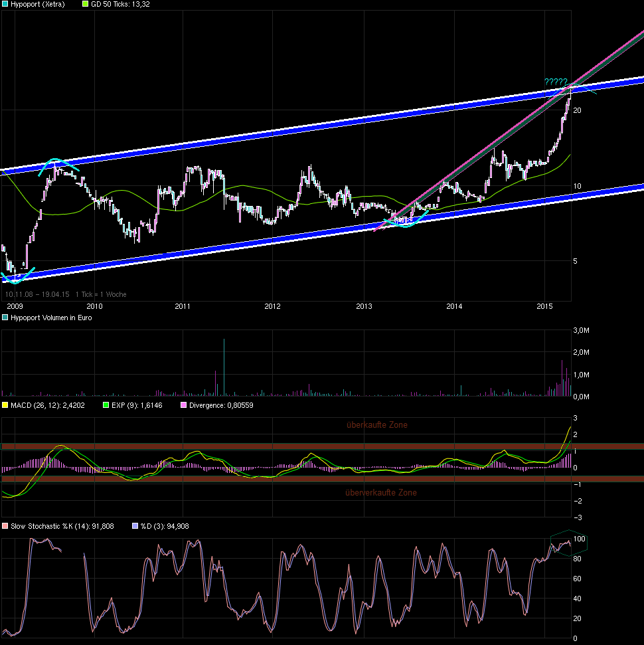Click the green EXP (9) legend swatch
The height and width of the screenshot is (645, 644).
click(106, 405)
